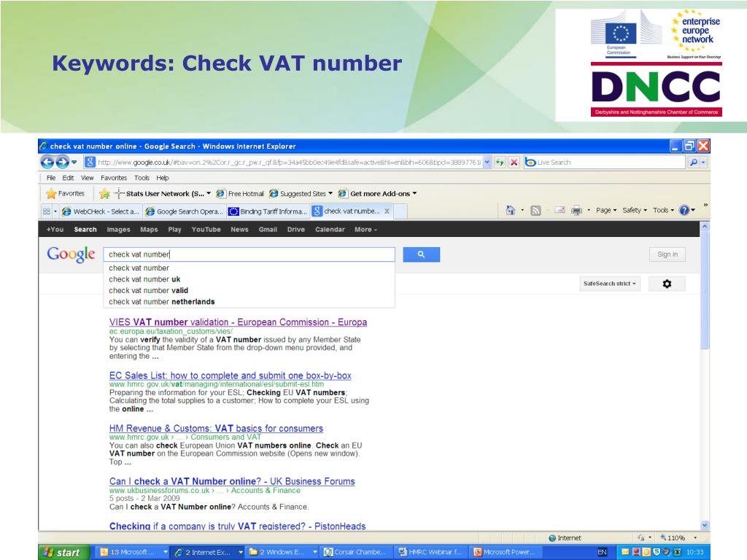Click the Read Mail icon
The height and width of the screenshot is (560, 747).
[x=560, y=210]
